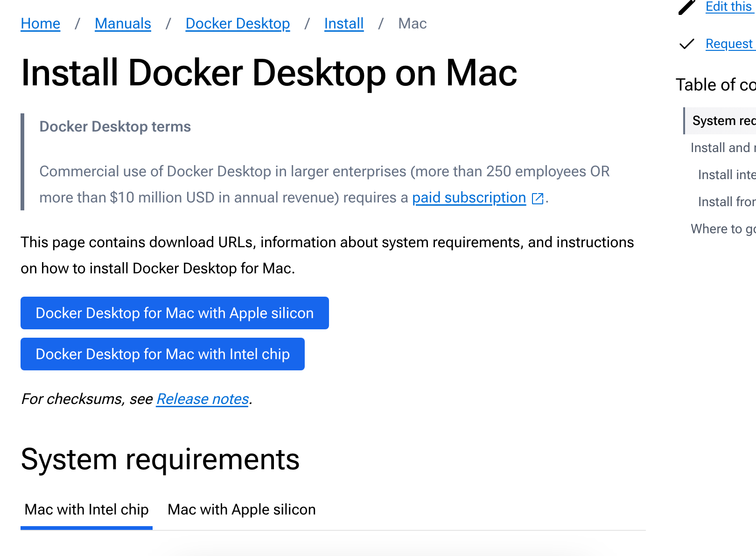Open the Release notes link
This screenshot has height=556, width=756.
coord(203,399)
